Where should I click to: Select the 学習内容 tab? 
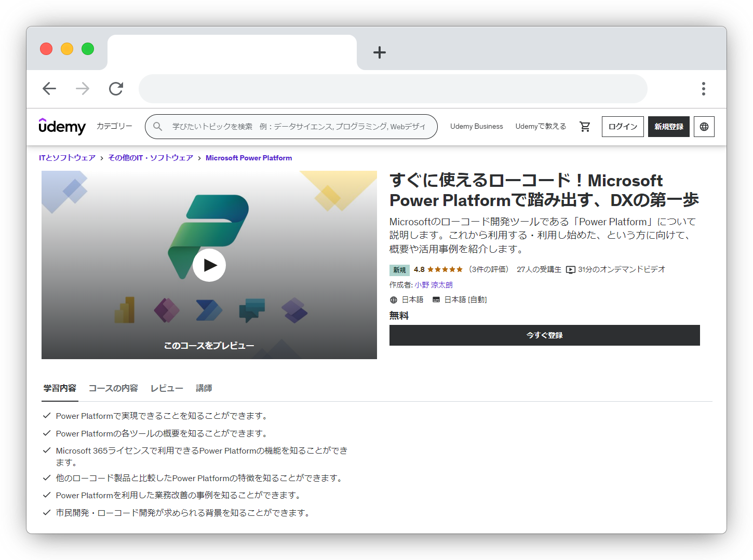[60, 388]
